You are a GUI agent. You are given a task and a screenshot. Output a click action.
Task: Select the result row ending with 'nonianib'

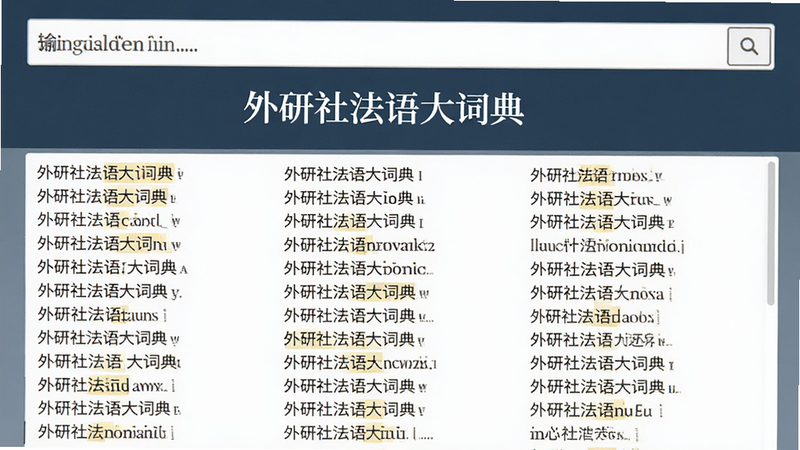tap(106, 433)
